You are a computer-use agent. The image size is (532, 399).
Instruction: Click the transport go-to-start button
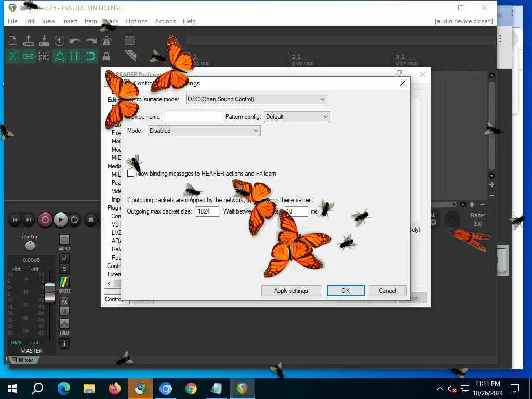15,220
